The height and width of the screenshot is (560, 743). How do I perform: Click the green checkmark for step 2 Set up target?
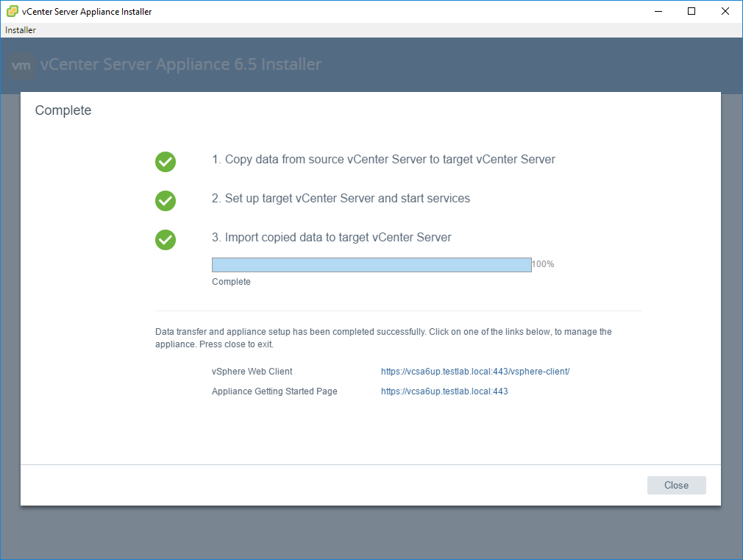tap(166, 201)
